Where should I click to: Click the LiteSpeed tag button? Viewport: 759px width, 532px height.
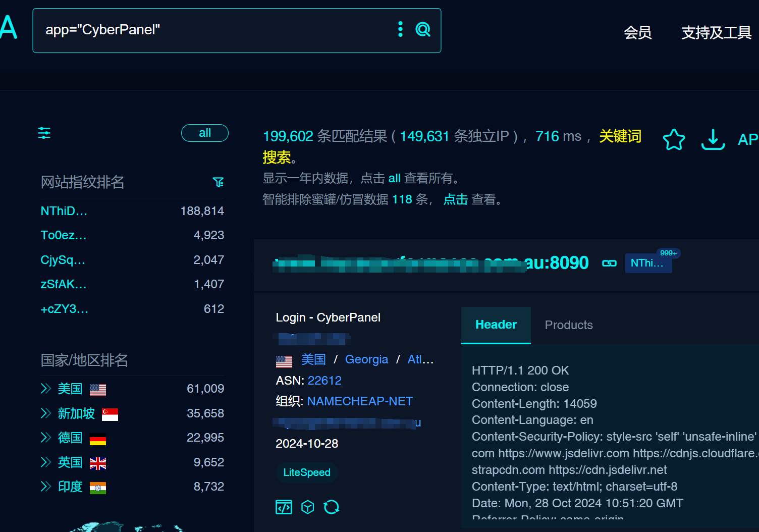pos(307,472)
